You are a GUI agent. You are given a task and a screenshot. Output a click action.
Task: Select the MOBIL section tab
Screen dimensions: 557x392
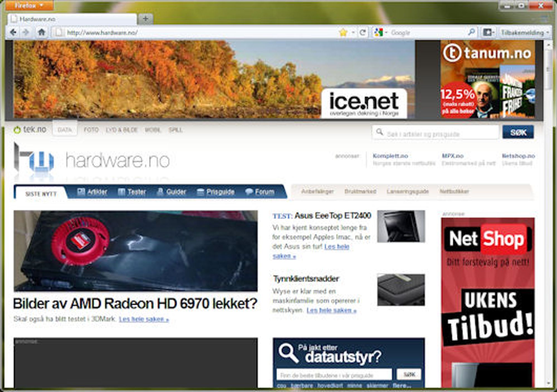(x=153, y=130)
